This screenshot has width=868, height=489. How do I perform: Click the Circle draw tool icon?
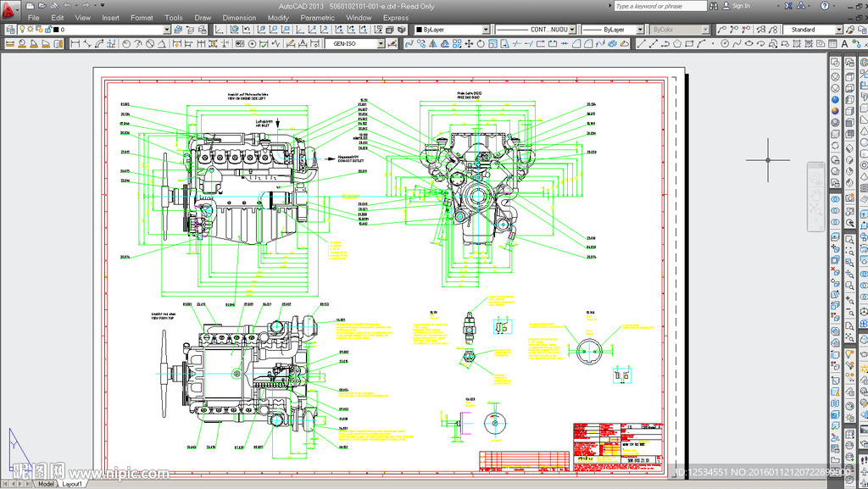tap(726, 44)
